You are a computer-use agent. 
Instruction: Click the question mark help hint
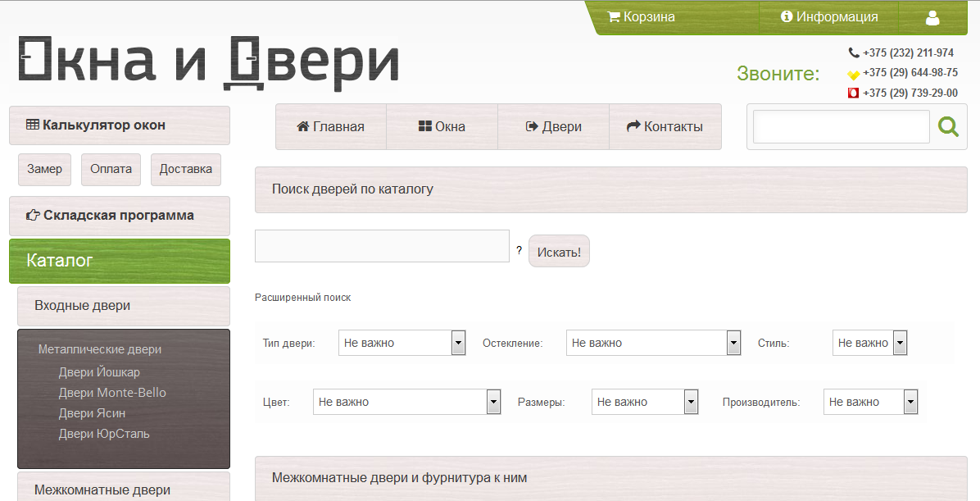click(519, 250)
